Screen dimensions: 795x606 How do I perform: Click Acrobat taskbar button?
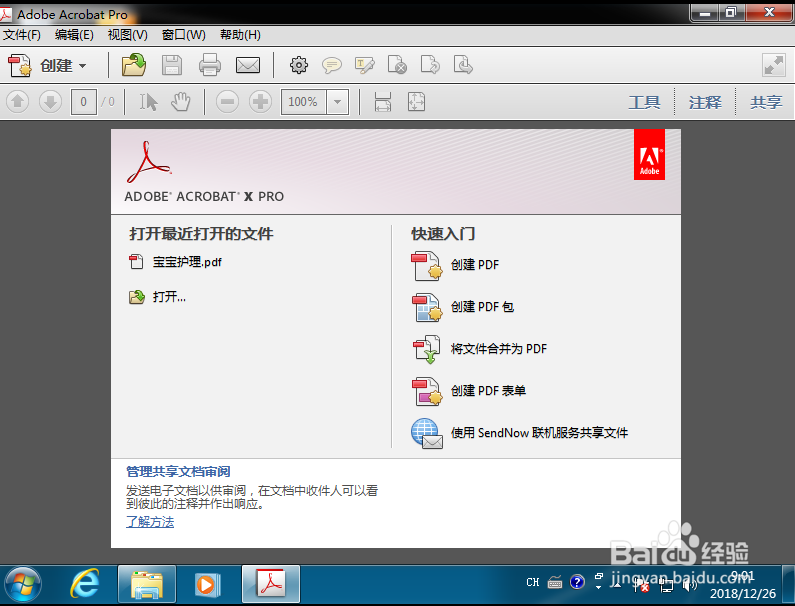tap(271, 585)
